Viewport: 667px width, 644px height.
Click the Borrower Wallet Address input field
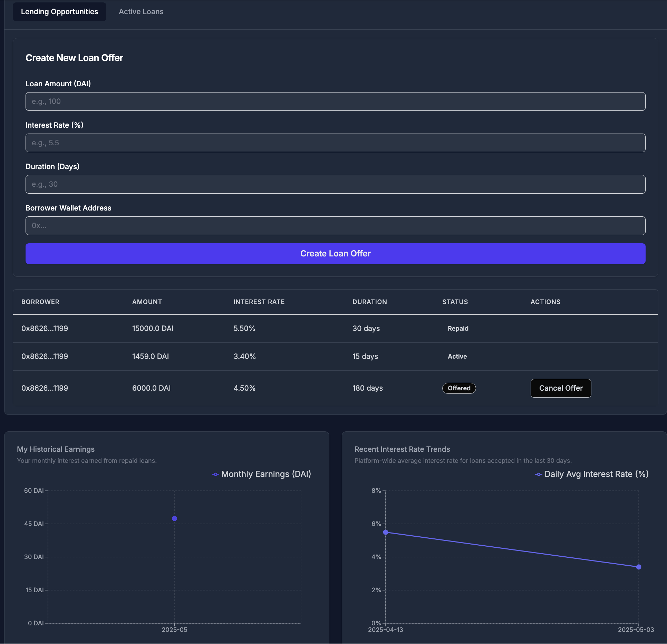pyautogui.click(x=335, y=225)
